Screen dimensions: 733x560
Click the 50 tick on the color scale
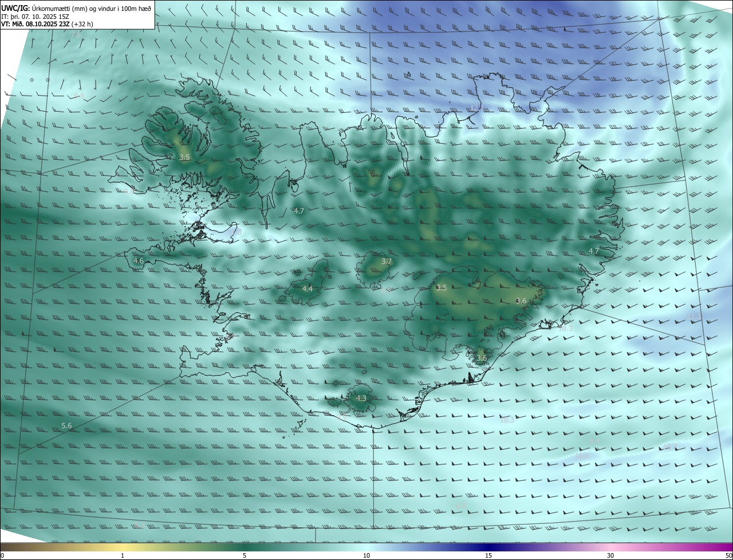click(728, 555)
